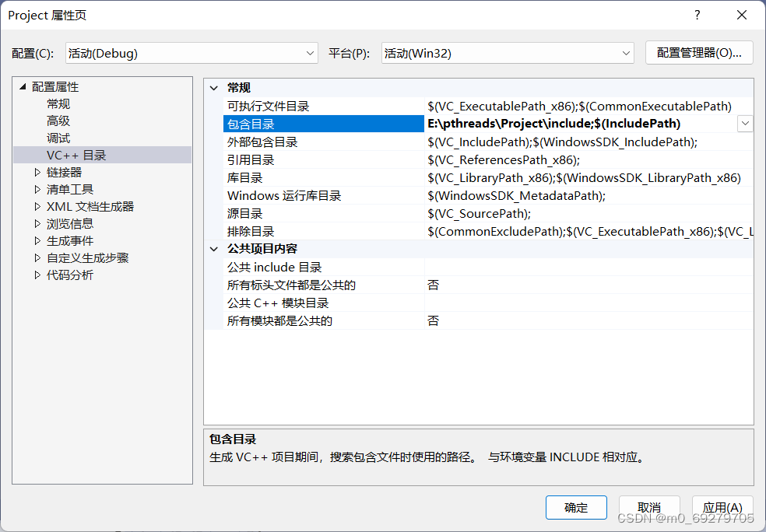Select the 调试 tree item
The height and width of the screenshot is (532, 766).
(58, 138)
